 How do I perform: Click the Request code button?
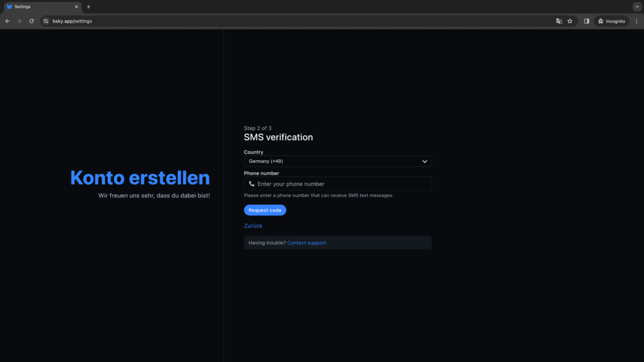(265, 210)
